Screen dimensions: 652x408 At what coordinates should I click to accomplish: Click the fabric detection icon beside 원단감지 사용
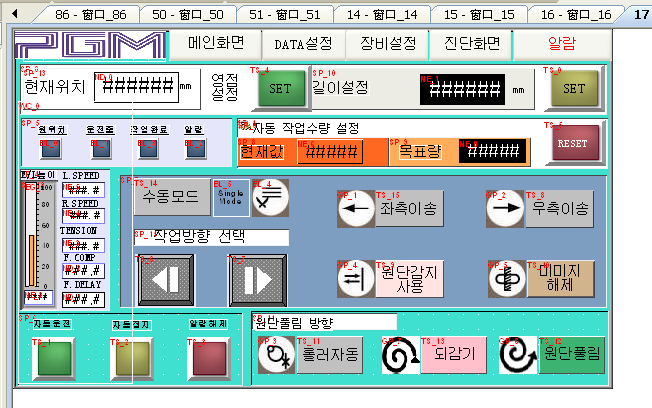[354, 280]
